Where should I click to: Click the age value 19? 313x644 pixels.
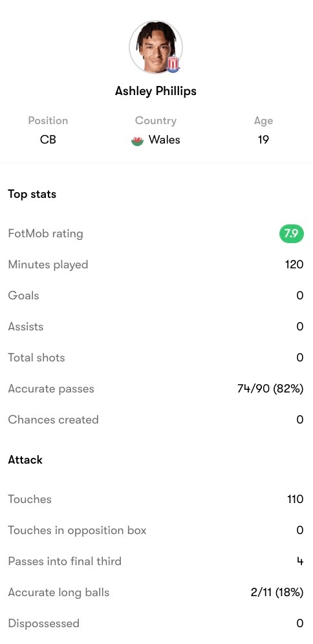click(x=263, y=140)
